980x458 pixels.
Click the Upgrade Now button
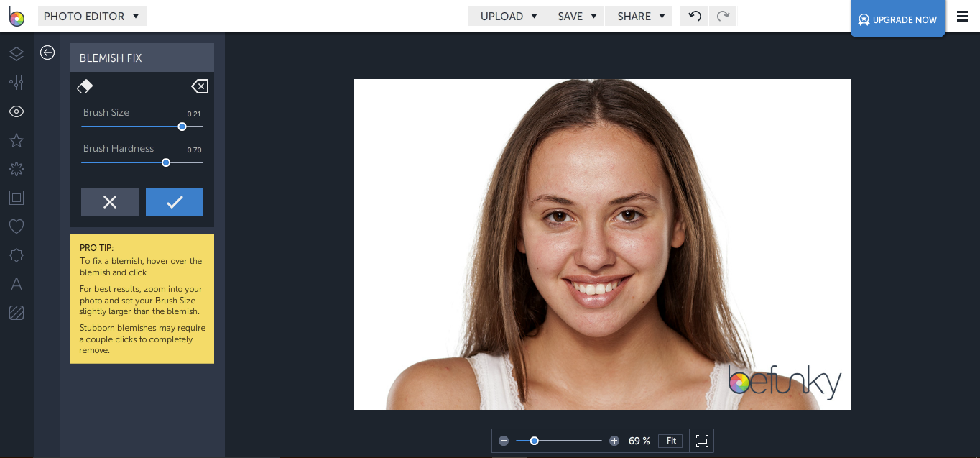point(898,19)
